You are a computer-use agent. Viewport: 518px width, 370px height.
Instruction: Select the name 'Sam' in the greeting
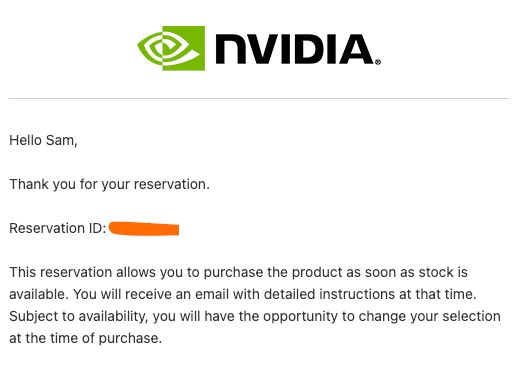pyautogui.click(x=60, y=140)
